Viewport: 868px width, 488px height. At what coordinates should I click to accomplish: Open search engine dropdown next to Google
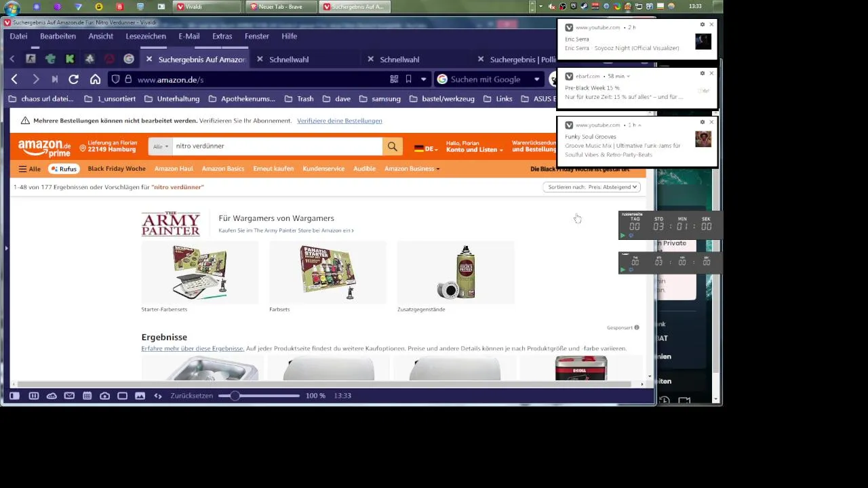536,79
